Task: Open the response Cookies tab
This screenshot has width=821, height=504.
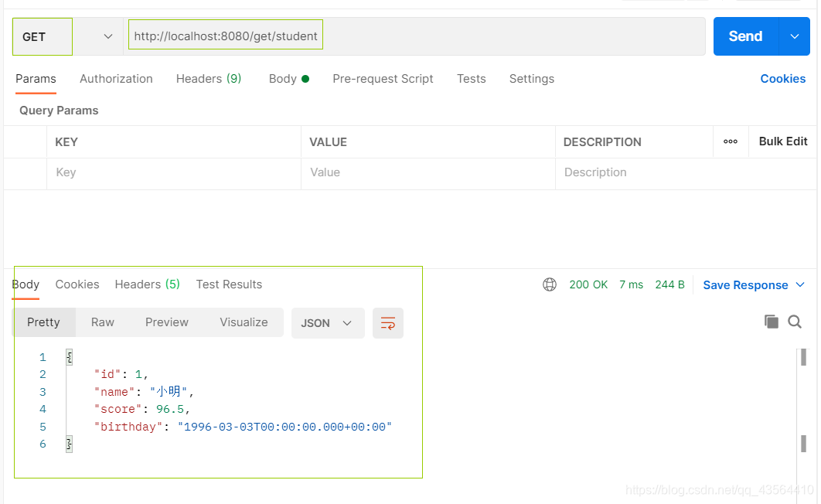Action: tap(77, 284)
